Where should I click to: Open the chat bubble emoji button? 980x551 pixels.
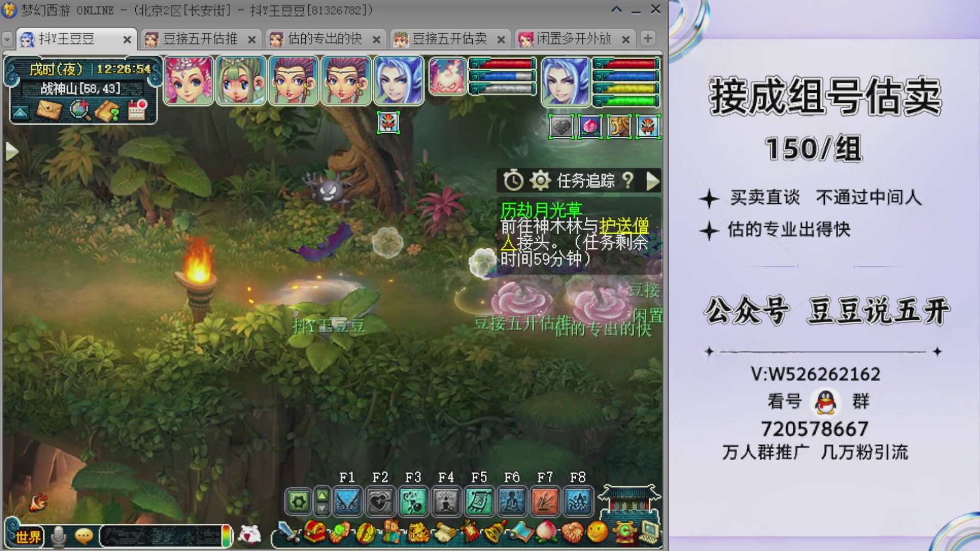pyautogui.click(x=84, y=536)
